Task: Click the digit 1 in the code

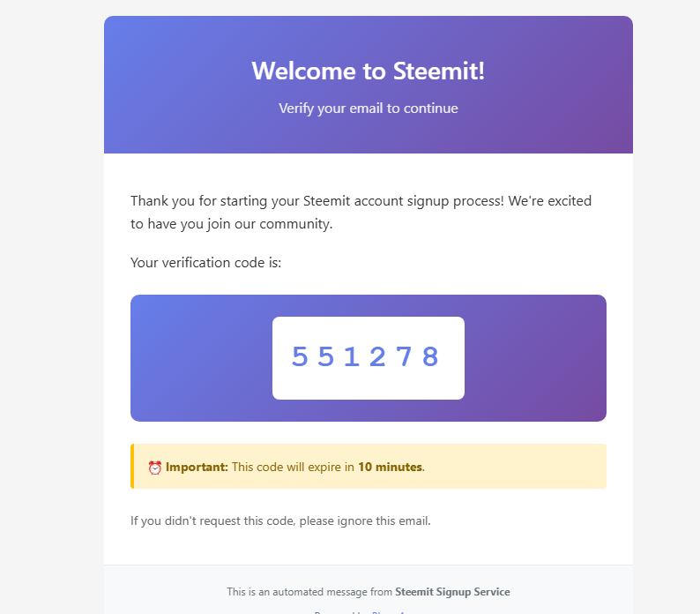Action: [x=352, y=356]
